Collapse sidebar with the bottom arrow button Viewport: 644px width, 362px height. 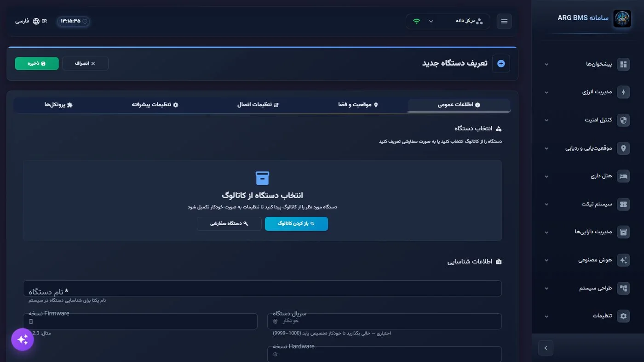tap(546, 348)
